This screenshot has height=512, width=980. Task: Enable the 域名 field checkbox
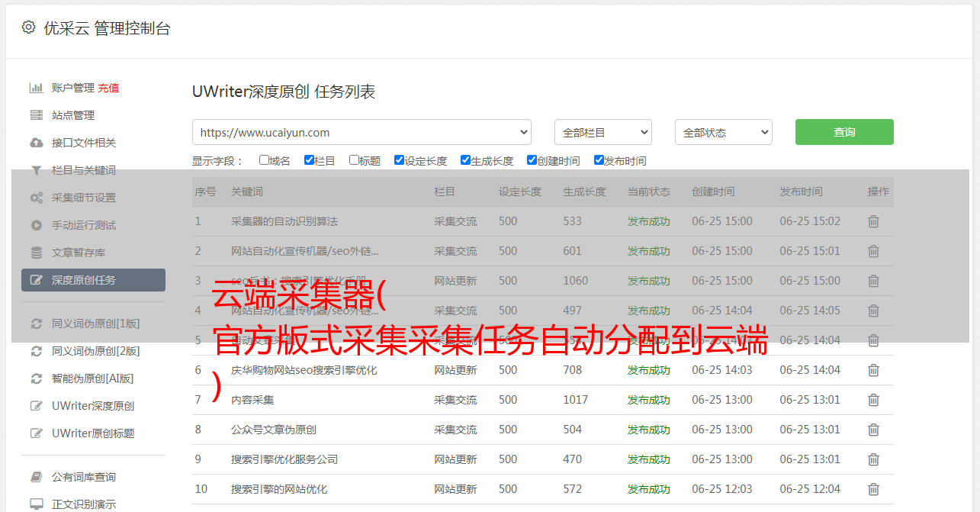coord(264,160)
